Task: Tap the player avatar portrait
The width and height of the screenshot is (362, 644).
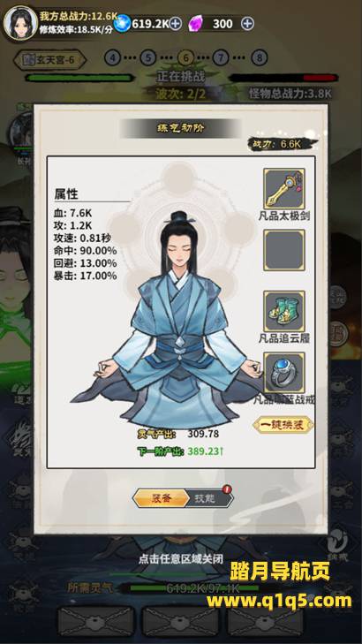Action: coord(20,23)
